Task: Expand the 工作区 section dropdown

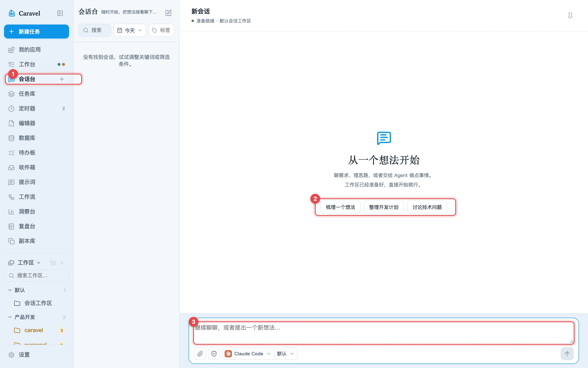Action: pyautogui.click(x=25, y=263)
